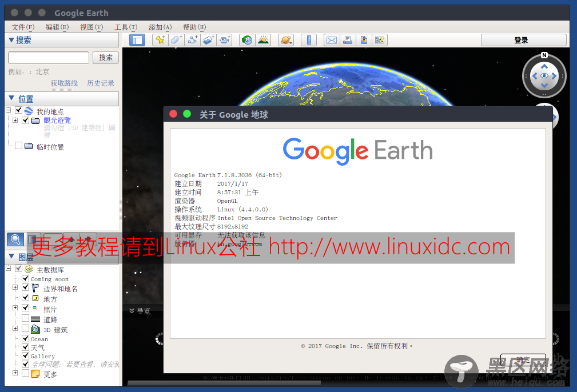Enable the 3D 建筑 layer checkbox
Image resolution: width=577 pixels, height=392 pixels.
25,329
